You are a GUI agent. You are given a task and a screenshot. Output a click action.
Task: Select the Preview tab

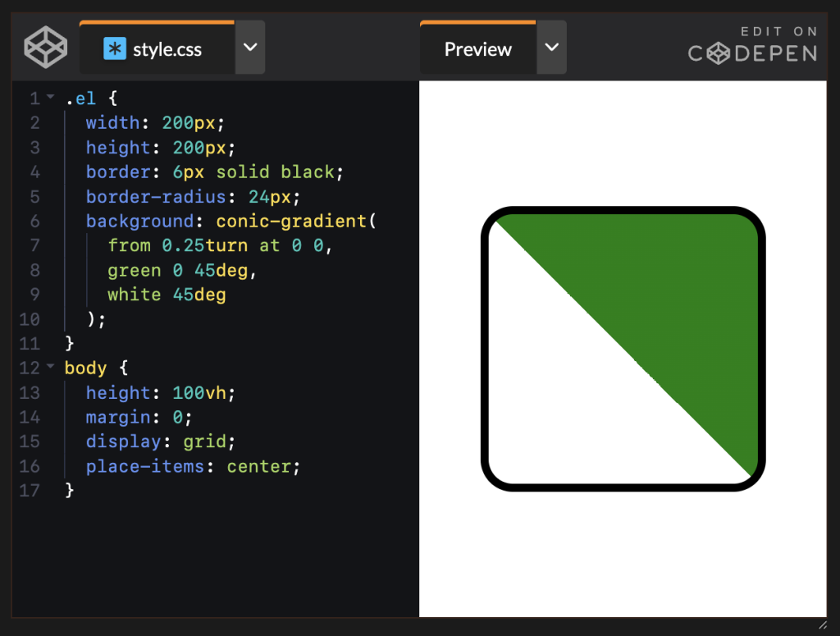478,48
